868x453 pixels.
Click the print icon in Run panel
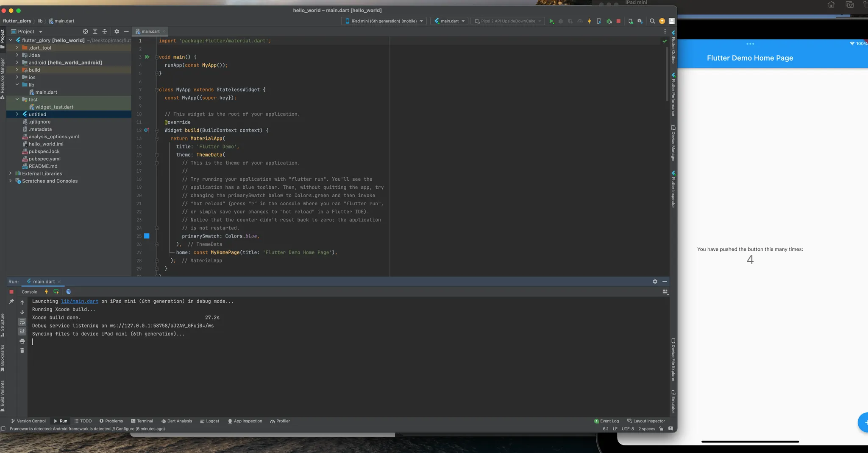pos(22,341)
